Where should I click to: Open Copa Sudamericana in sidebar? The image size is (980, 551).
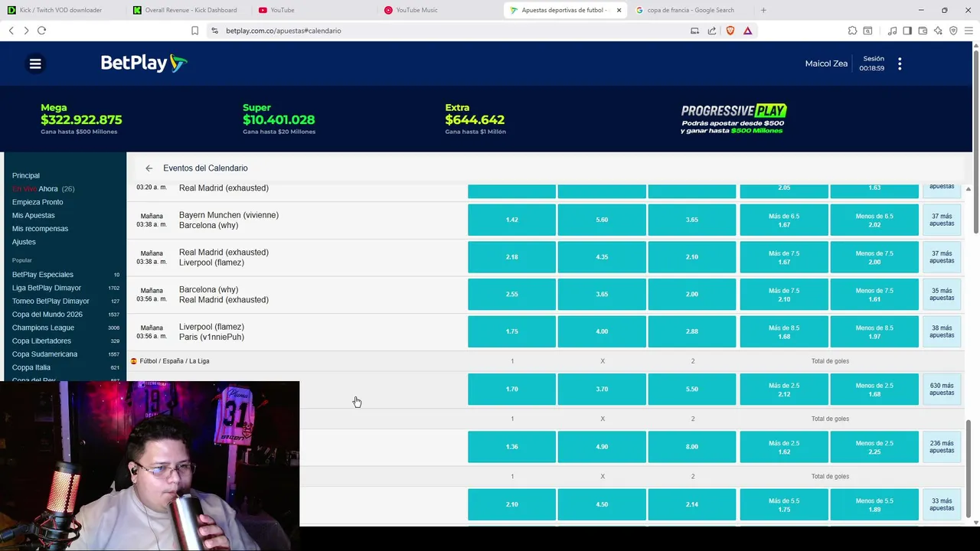pyautogui.click(x=65, y=354)
